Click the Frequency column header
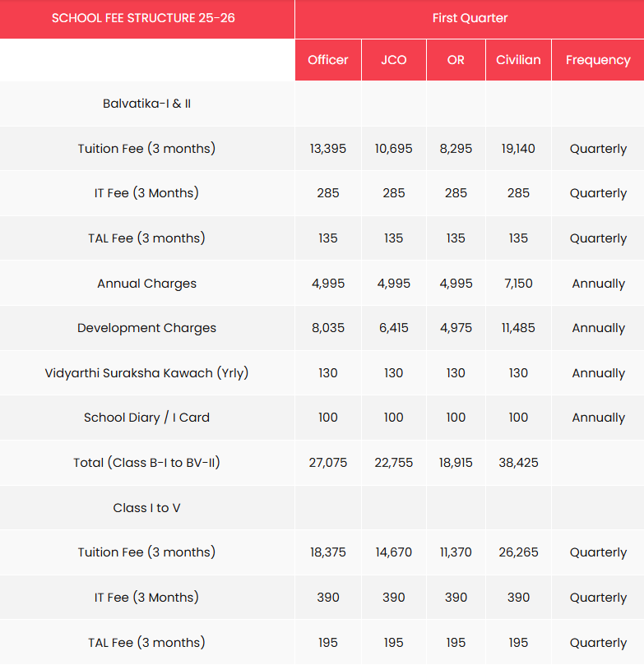Image resolution: width=644 pixels, height=665 pixels. 598,60
